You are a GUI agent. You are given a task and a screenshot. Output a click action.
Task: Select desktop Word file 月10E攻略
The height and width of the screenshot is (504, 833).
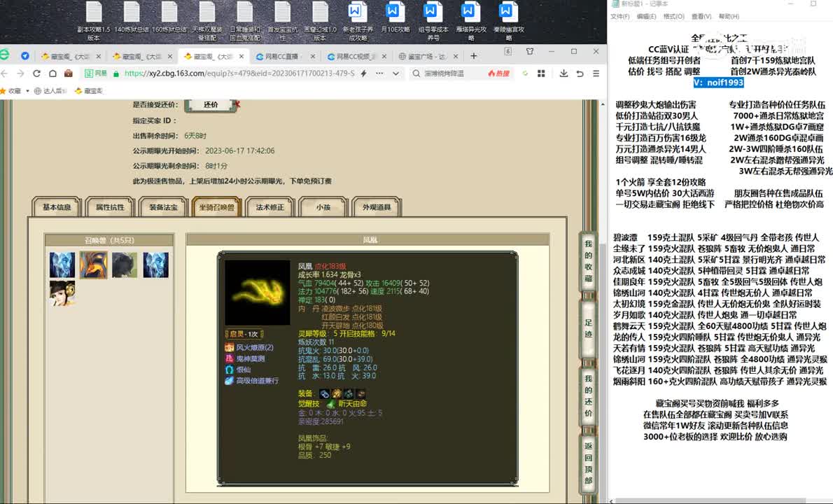(395, 18)
